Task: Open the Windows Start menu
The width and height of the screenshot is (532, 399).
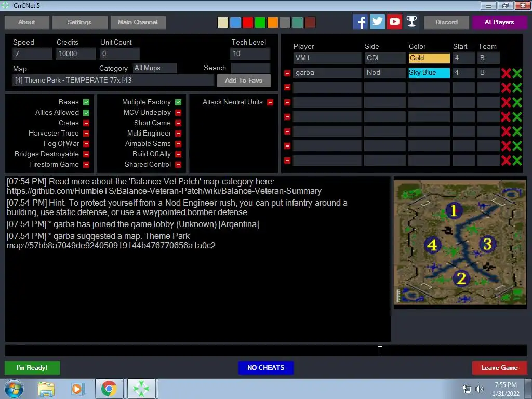Action: coord(14,389)
